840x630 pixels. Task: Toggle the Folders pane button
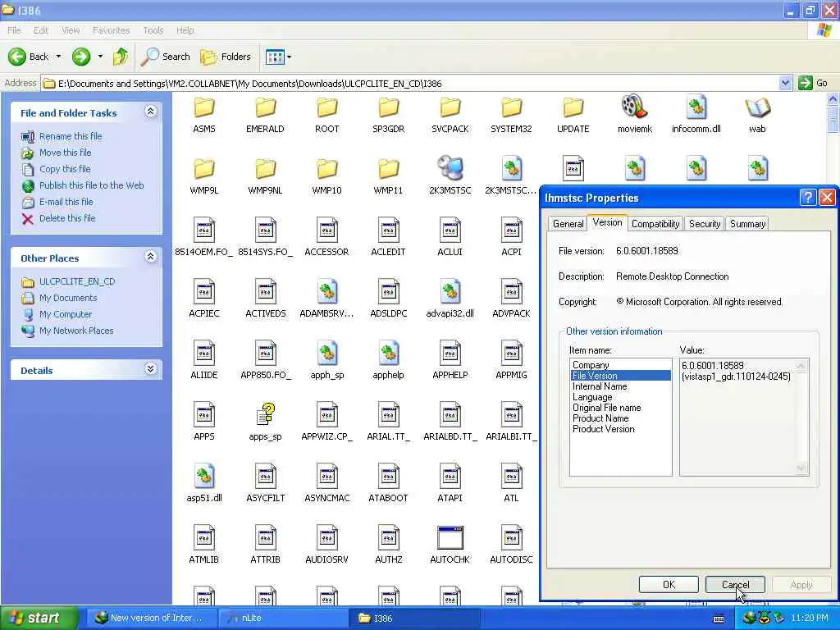(226, 57)
